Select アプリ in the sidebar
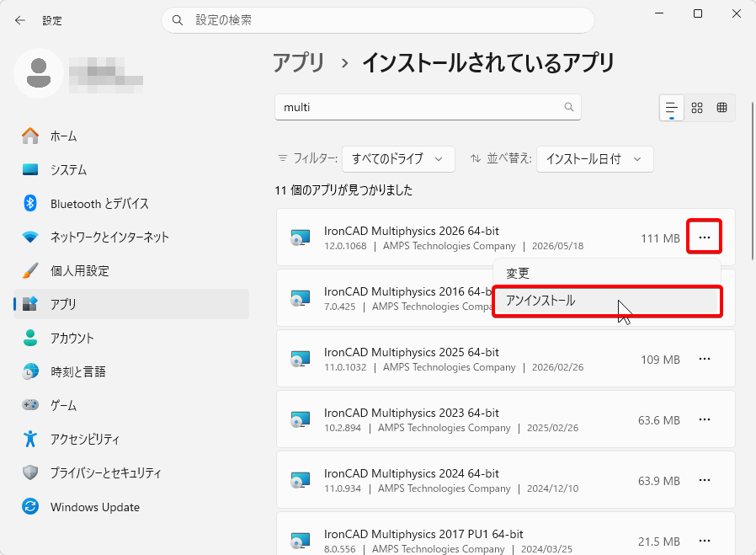This screenshot has width=756, height=555. click(131, 304)
